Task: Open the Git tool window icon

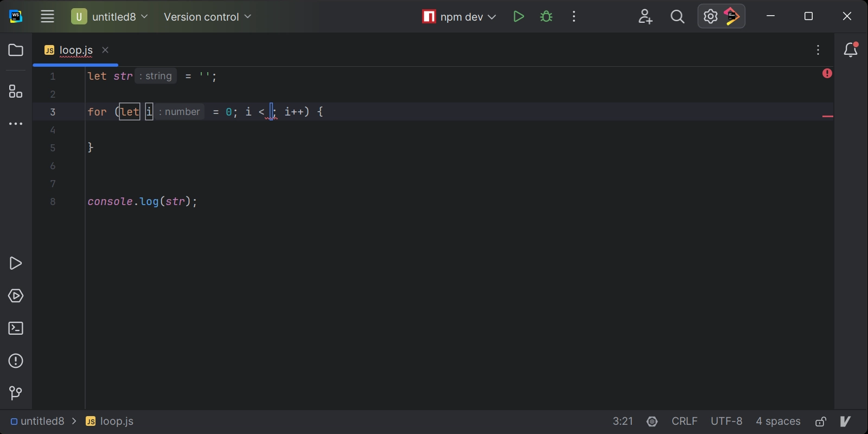Action: (x=16, y=393)
